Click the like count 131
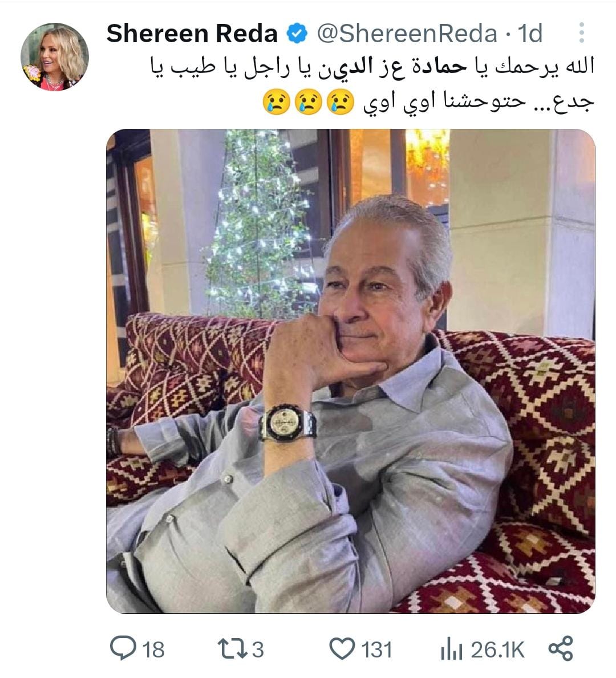 coord(376,649)
